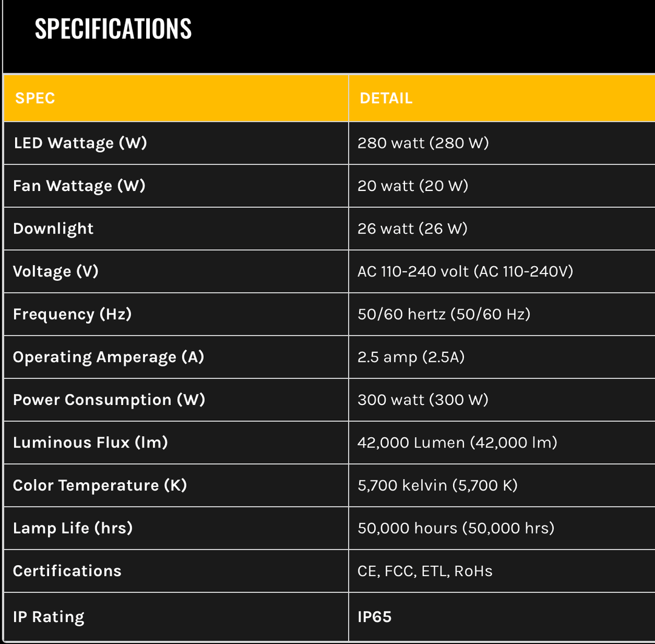
Task: Click the Operating Amperage (A) label
Action: (109, 357)
